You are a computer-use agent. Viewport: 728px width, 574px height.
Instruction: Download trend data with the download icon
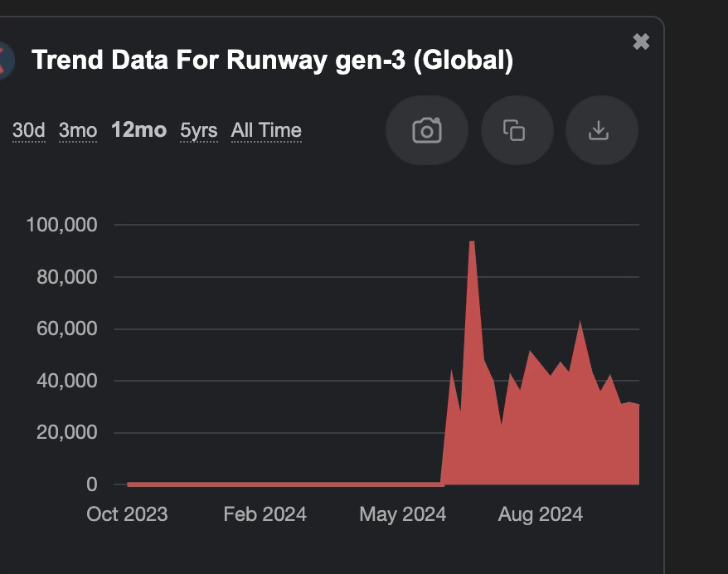pyautogui.click(x=601, y=130)
